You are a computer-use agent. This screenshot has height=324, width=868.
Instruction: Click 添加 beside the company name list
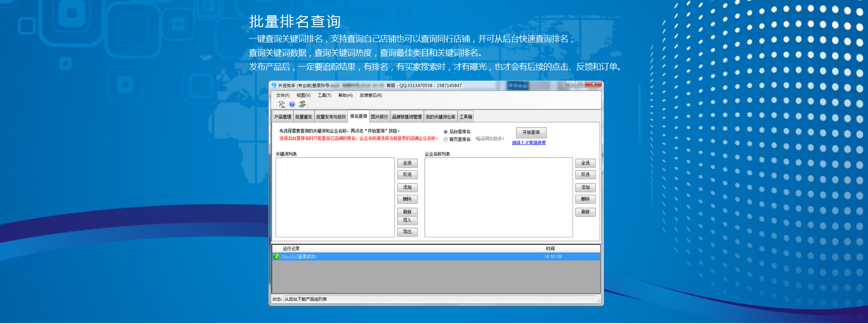click(585, 187)
